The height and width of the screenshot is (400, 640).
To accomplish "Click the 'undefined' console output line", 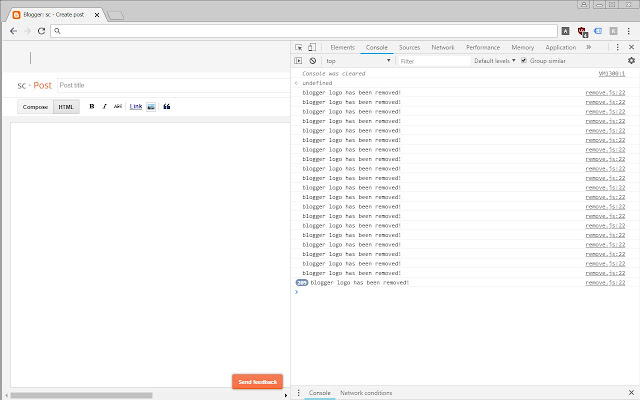I will click(x=317, y=83).
